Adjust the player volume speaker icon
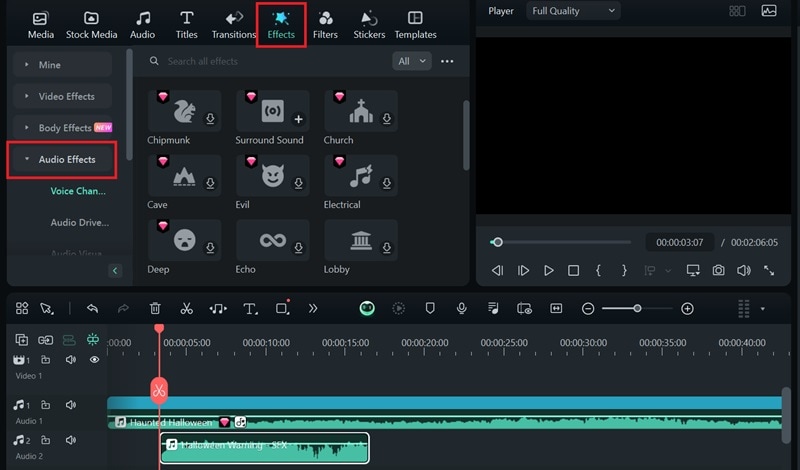This screenshot has height=470, width=800. click(744, 270)
